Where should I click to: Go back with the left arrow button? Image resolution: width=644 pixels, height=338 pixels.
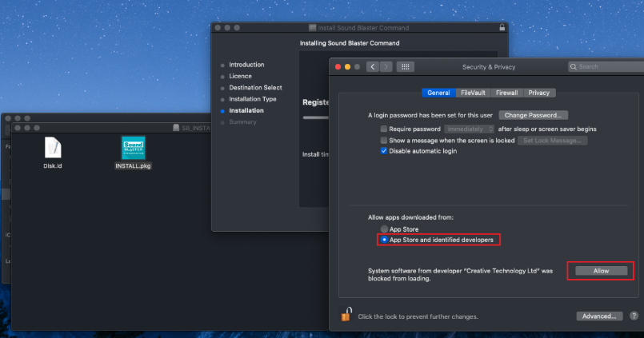[x=373, y=67]
